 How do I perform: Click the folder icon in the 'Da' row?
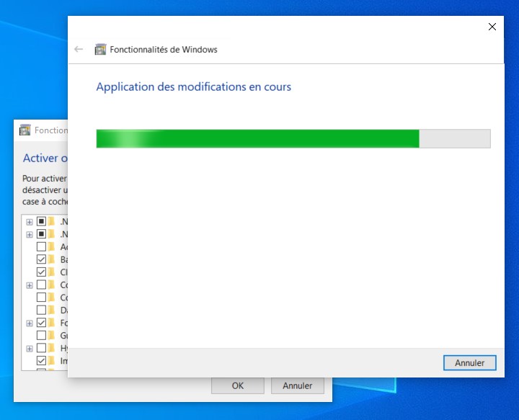click(x=51, y=310)
